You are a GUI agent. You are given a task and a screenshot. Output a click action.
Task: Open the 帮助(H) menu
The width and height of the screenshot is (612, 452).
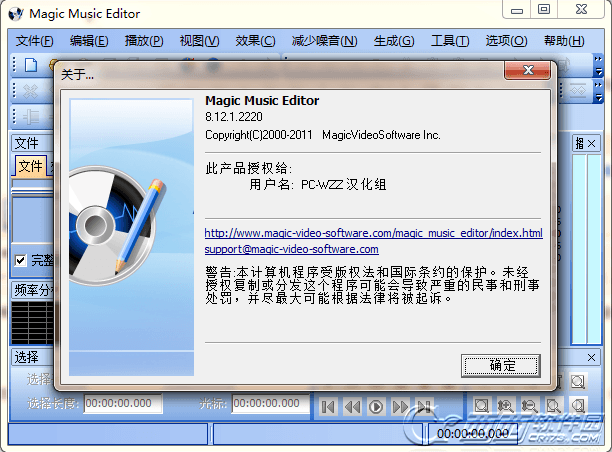tap(564, 41)
